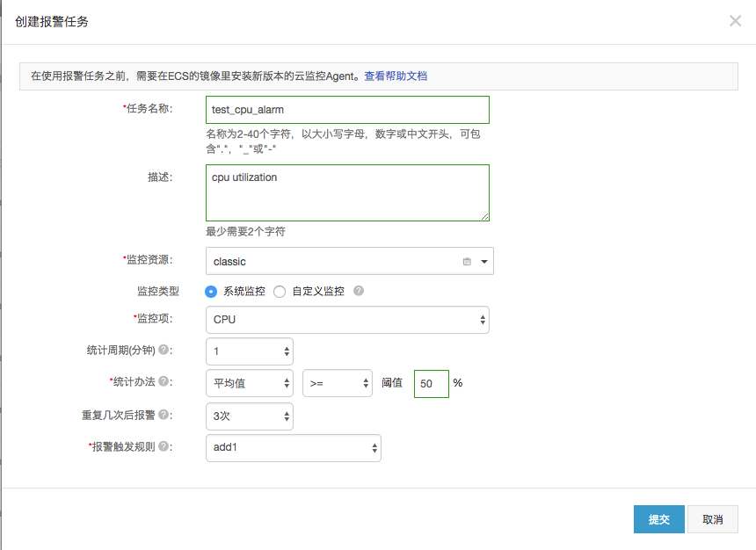Click the 提交 submit button
756x550 pixels.
[658, 519]
